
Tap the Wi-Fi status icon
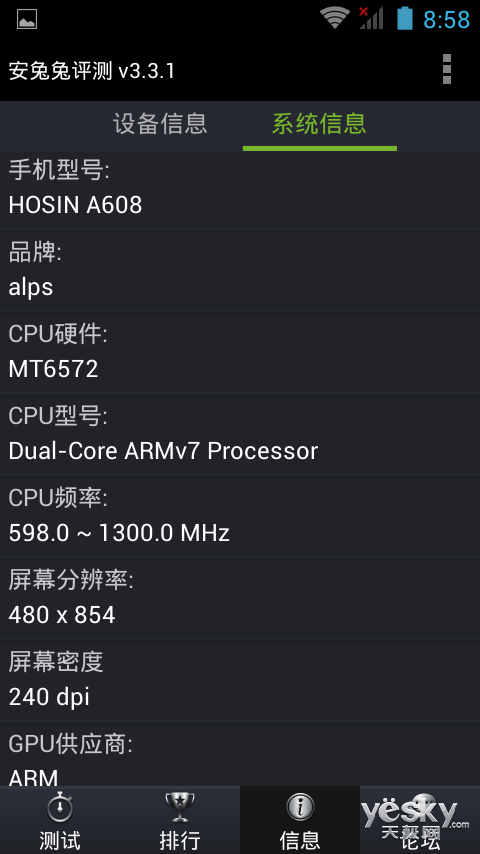335,18
